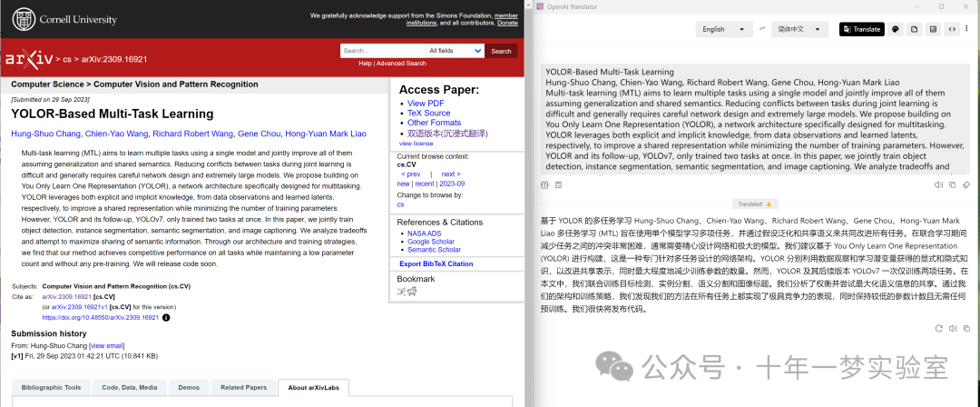Click the view license link
The height and width of the screenshot is (407, 980).
[415, 144]
